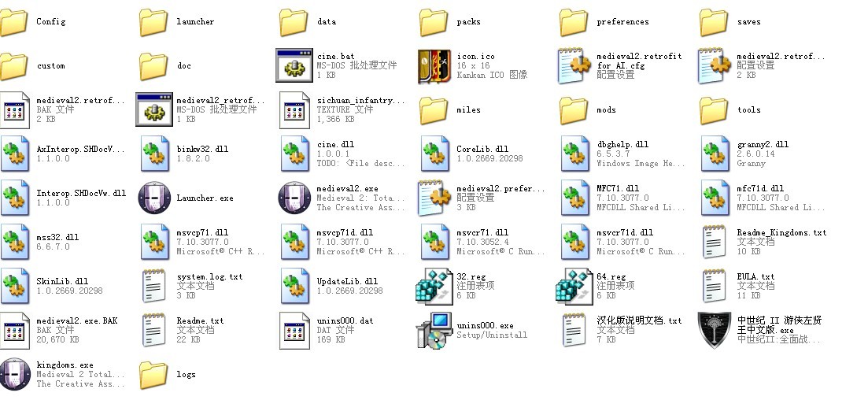Select the medieval2.exe helmet icon
Viewport: 868px width, 400px height.
click(294, 198)
